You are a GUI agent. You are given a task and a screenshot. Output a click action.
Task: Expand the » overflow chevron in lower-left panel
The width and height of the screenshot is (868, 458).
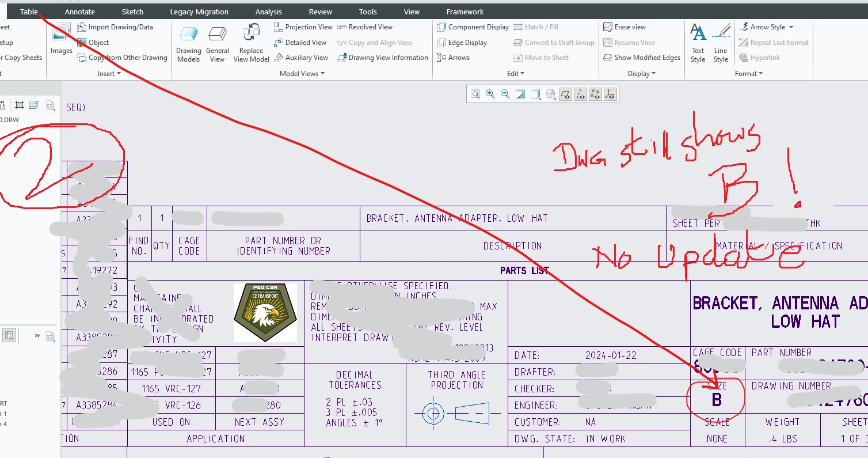pyautogui.click(x=37, y=335)
